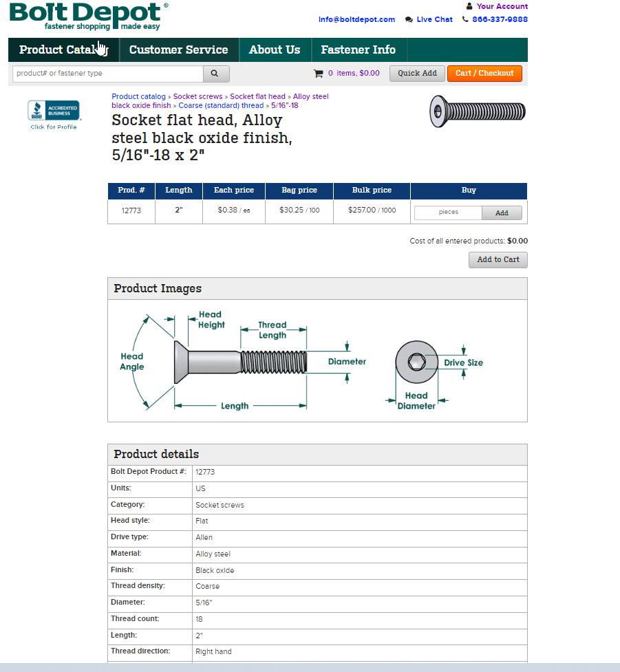Click the Bag price column header

point(299,191)
